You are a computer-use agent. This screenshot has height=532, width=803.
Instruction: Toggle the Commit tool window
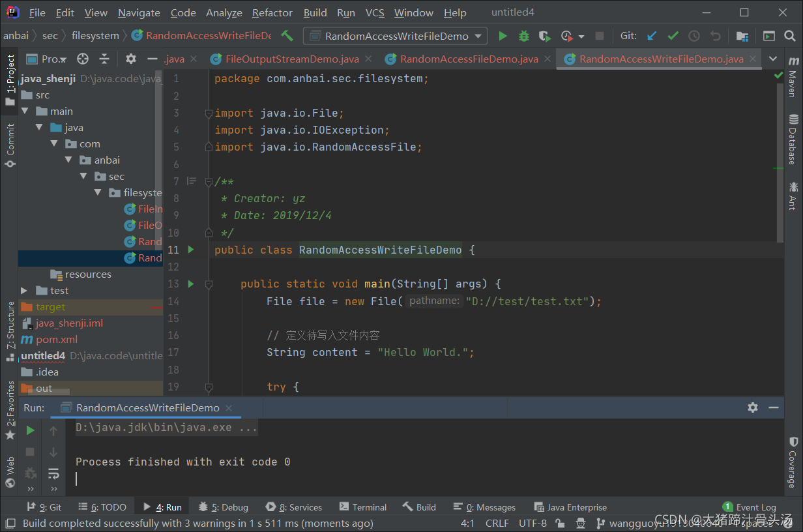(10, 146)
